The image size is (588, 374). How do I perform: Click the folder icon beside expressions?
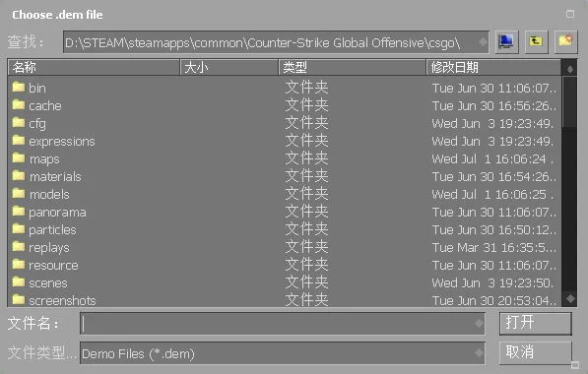pos(19,141)
